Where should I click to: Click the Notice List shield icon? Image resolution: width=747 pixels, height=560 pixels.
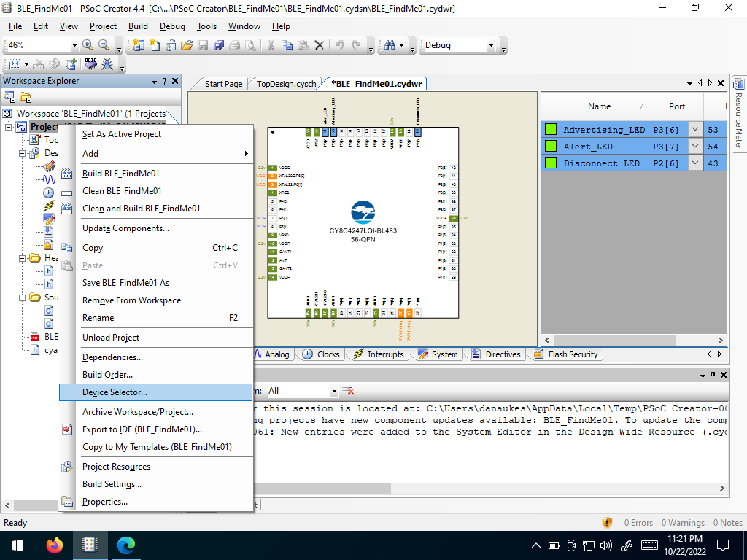(x=607, y=522)
